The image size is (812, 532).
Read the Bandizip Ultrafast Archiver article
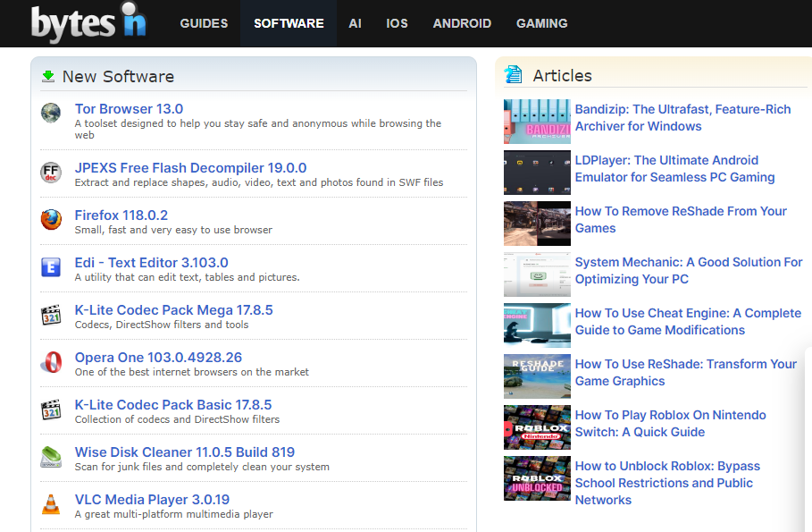[x=682, y=118]
